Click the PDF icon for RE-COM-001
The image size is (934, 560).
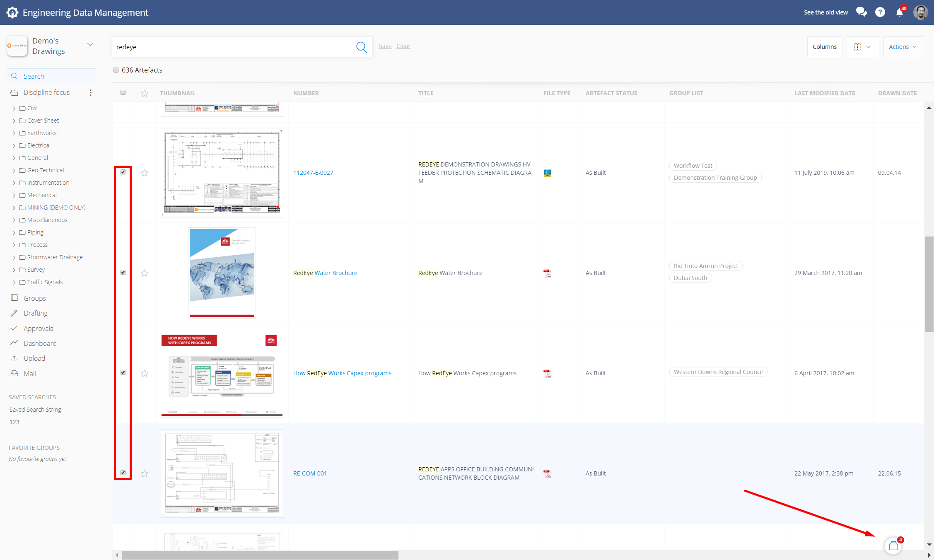point(547,473)
